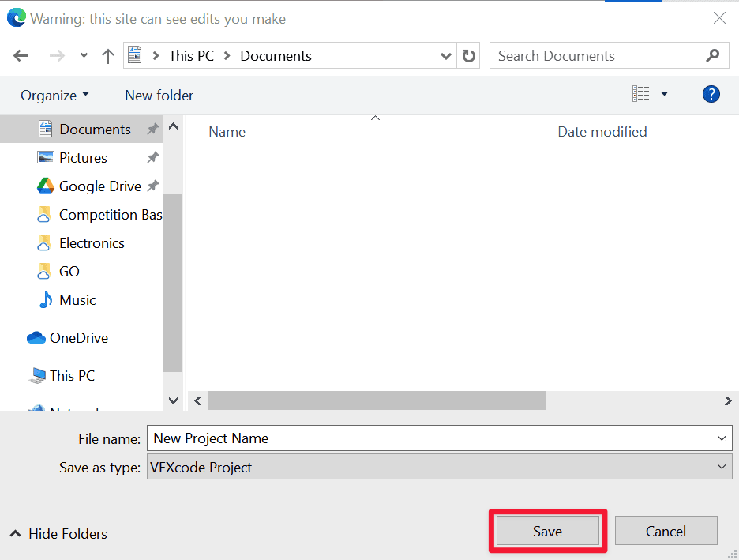Open the Save as type dropdown
739x560 pixels.
pos(719,466)
